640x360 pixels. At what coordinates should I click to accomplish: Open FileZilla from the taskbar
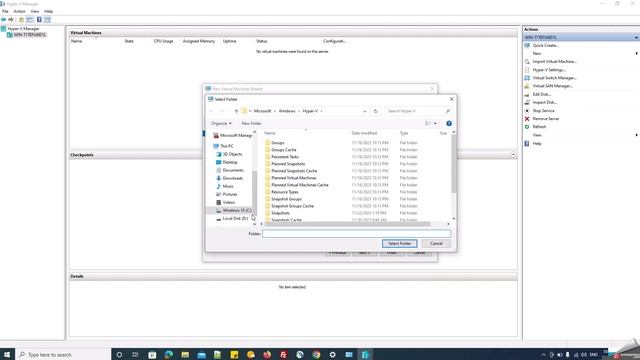(283, 354)
